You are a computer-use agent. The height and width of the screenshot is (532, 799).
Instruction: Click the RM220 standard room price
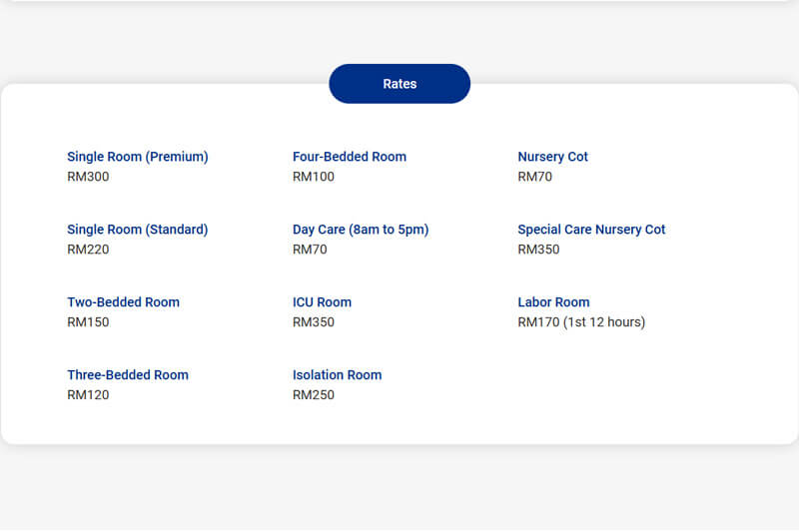88,250
